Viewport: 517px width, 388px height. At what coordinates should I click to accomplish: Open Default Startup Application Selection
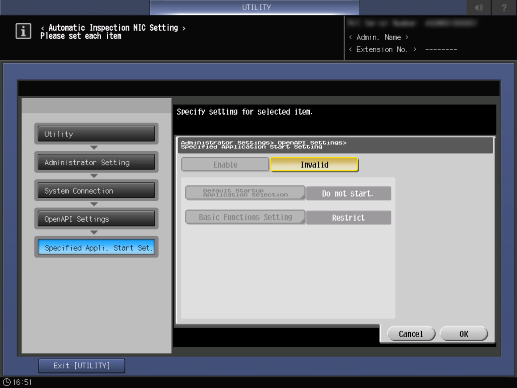tap(245, 193)
